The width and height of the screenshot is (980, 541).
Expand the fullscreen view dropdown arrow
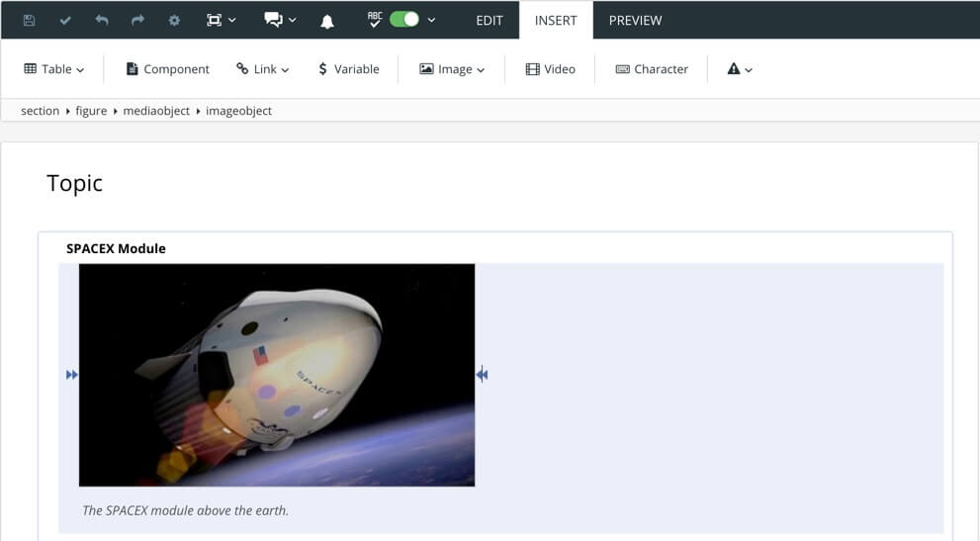[x=232, y=20]
